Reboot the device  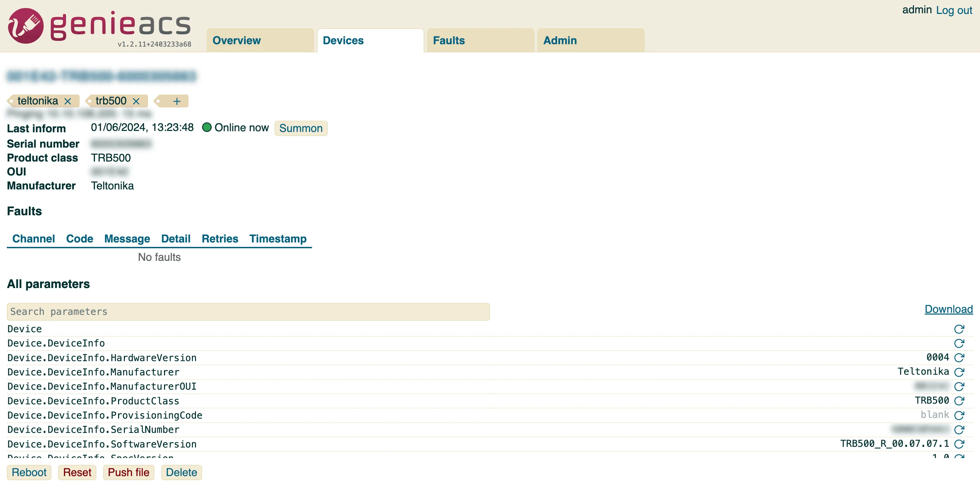(29, 472)
